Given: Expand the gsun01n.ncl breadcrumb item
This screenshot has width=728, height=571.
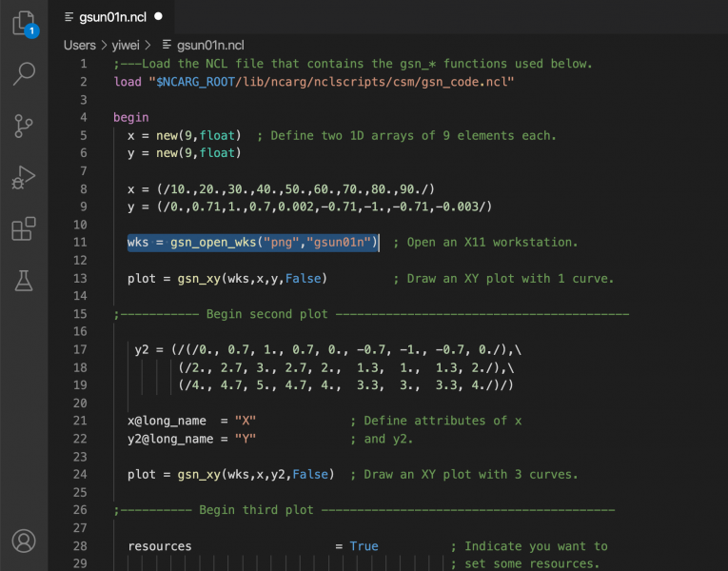Looking at the screenshot, I should pyautogui.click(x=209, y=45).
